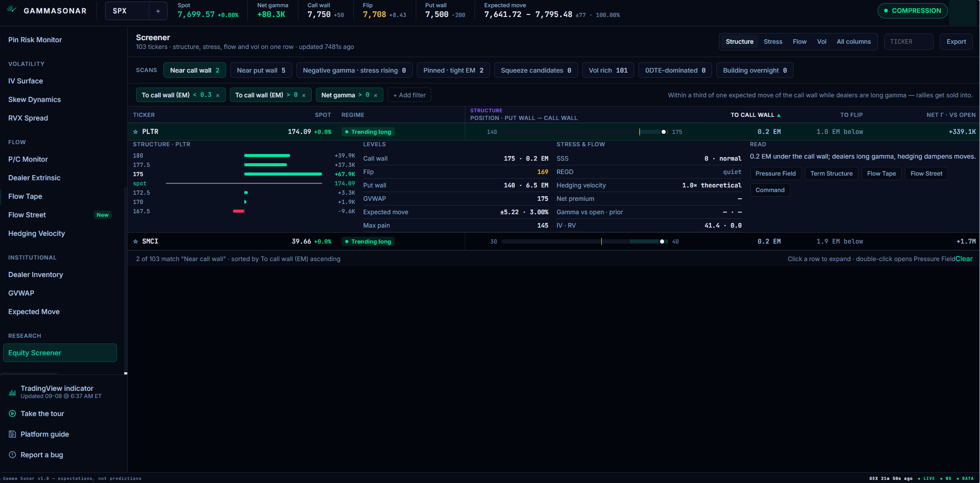Image resolution: width=980 pixels, height=483 pixels.
Task: Toggle the 0DTE-dominated scan
Action: pyautogui.click(x=675, y=71)
